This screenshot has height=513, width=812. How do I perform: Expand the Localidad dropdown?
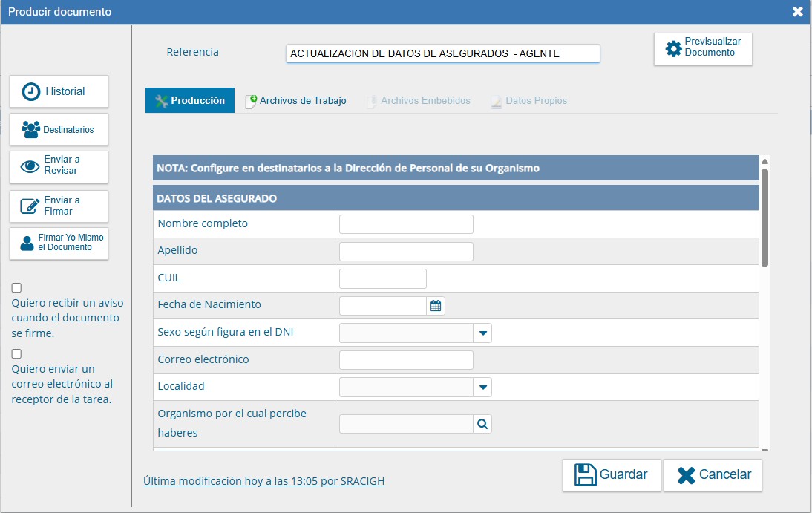click(x=482, y=387)
